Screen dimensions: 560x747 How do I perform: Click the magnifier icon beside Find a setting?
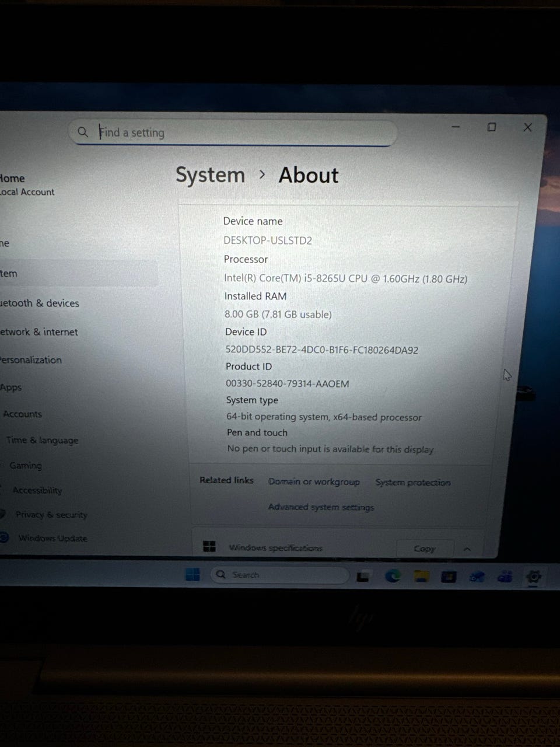(x=83, y=132)
